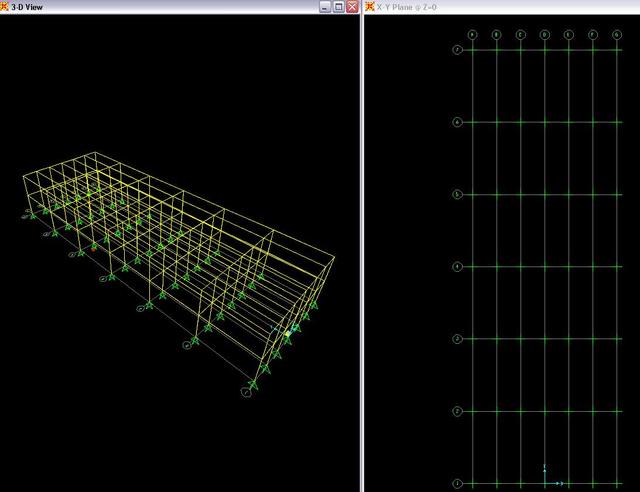The height and width of the screenshot is (492, 640).
Task: Select the bright white joint in 3-D View
Action: 287,333
